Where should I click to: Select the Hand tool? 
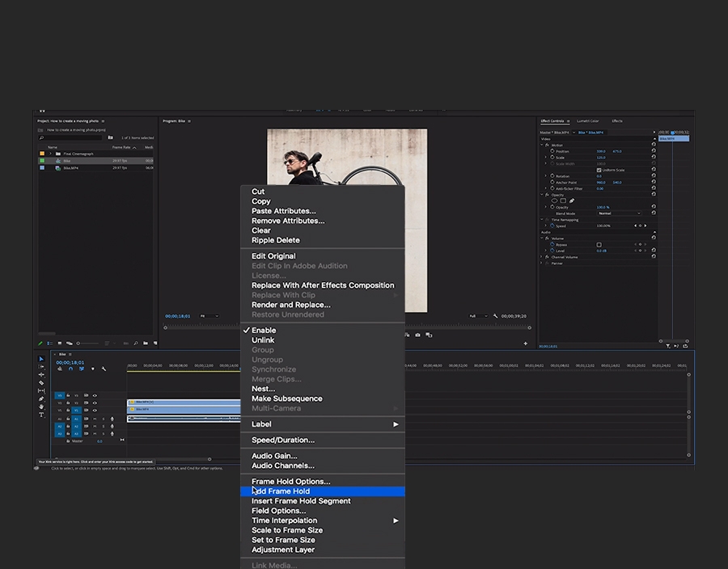click(41, 407)
